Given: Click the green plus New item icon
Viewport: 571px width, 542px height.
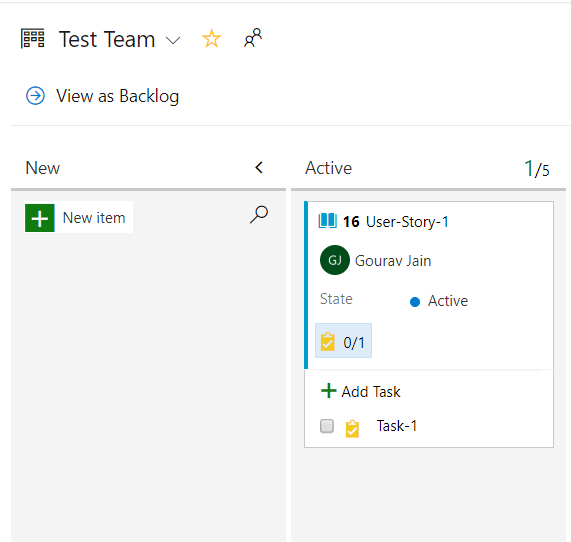Looking at the screenshot, I should pyautogui.click(x=40, y=218).
